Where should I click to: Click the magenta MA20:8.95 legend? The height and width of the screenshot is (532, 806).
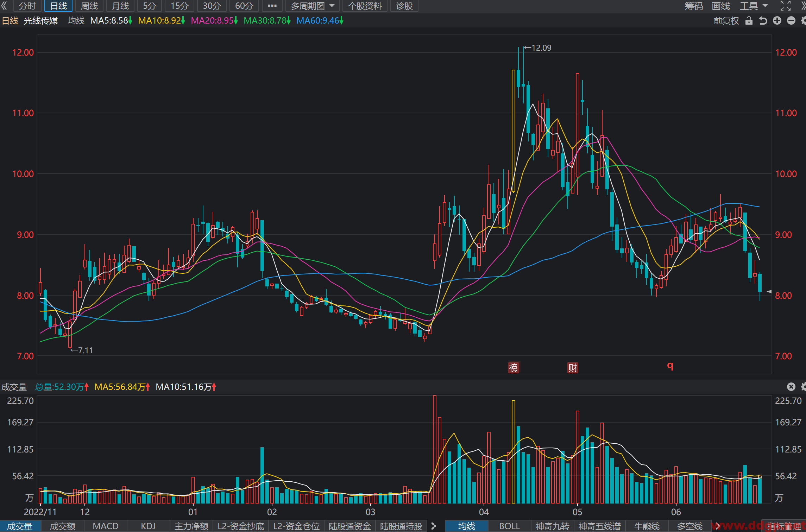(x=214, y=21)
